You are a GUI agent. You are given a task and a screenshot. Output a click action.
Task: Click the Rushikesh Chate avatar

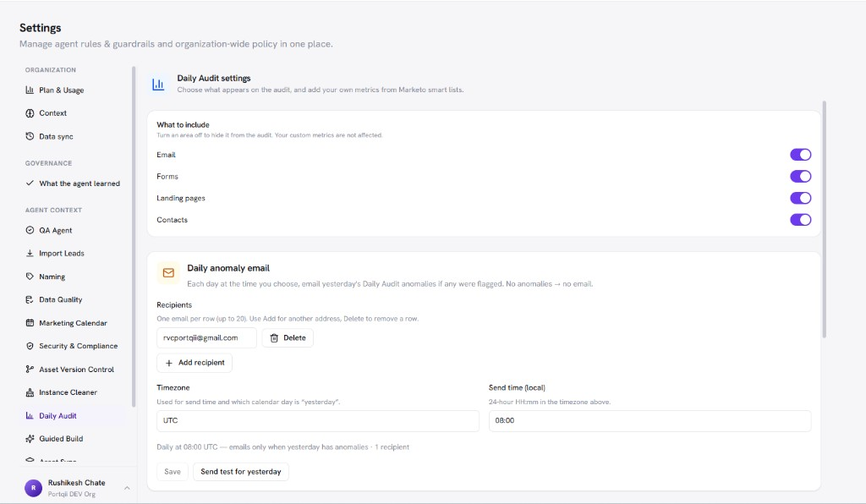[33, 488]
